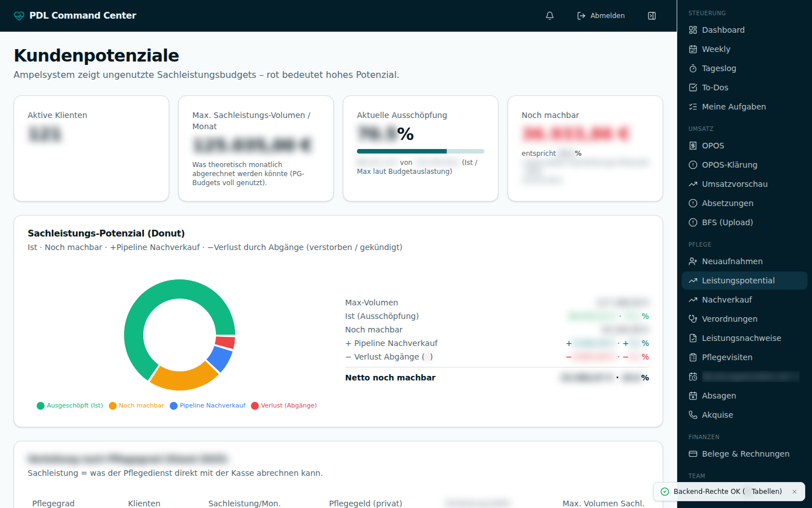
Task: Click the OPOS receipt icon
Action: click(693, 146)
